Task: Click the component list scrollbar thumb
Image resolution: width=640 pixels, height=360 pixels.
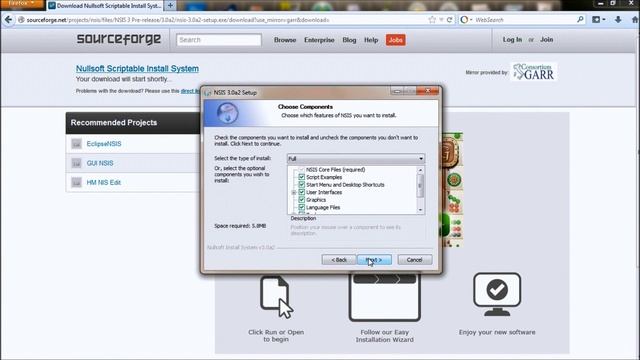Action: [x=420, y=186]
